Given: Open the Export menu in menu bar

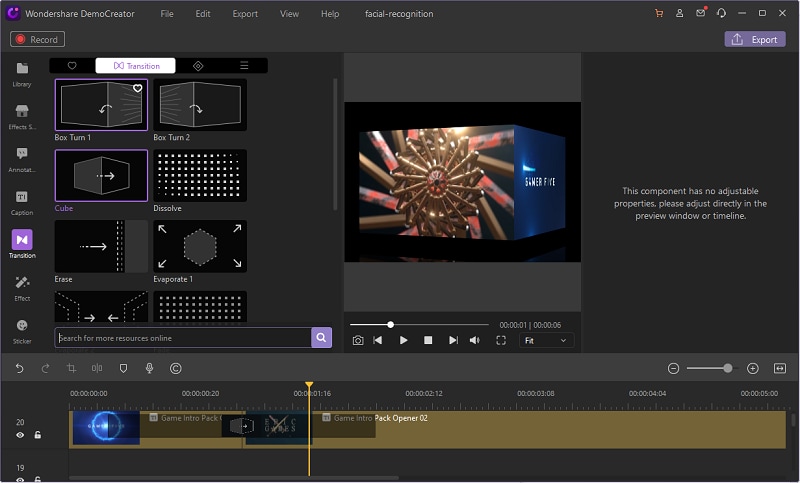Looking at the screenshot, I should 244,14.
